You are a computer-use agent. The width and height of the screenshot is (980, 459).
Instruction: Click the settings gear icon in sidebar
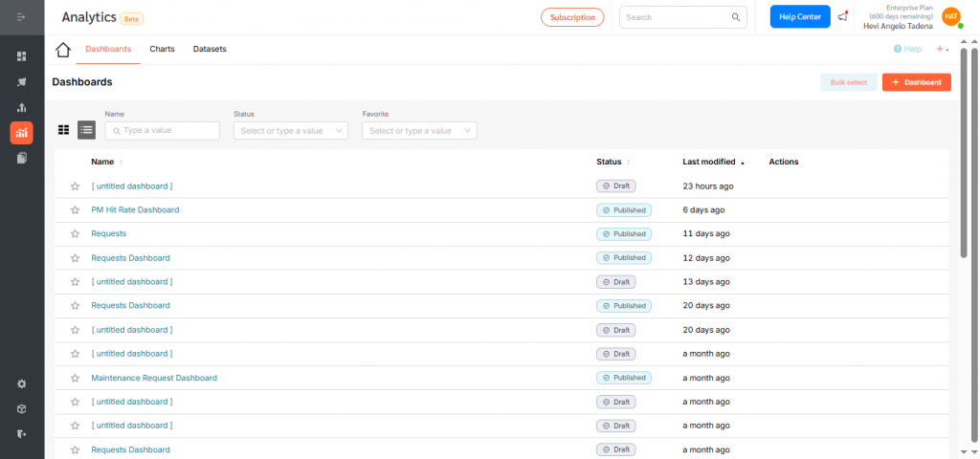pyautogui.click(x=21, y=383)
